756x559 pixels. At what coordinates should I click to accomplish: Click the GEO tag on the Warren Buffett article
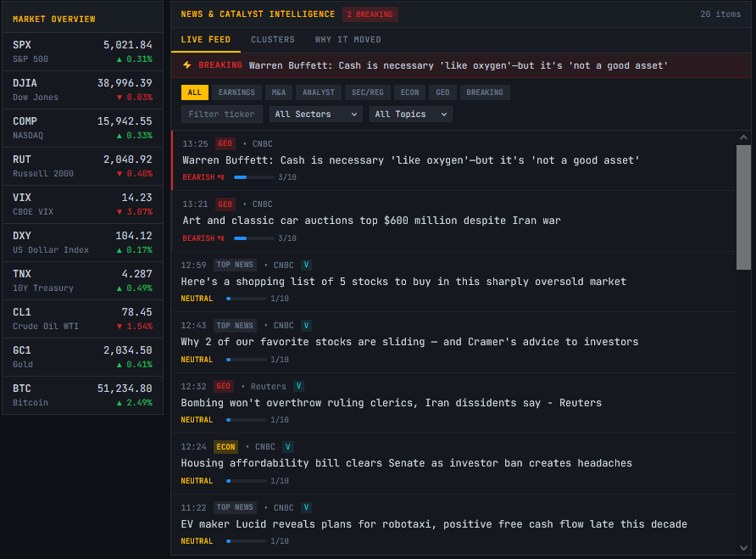click(225, 143)
